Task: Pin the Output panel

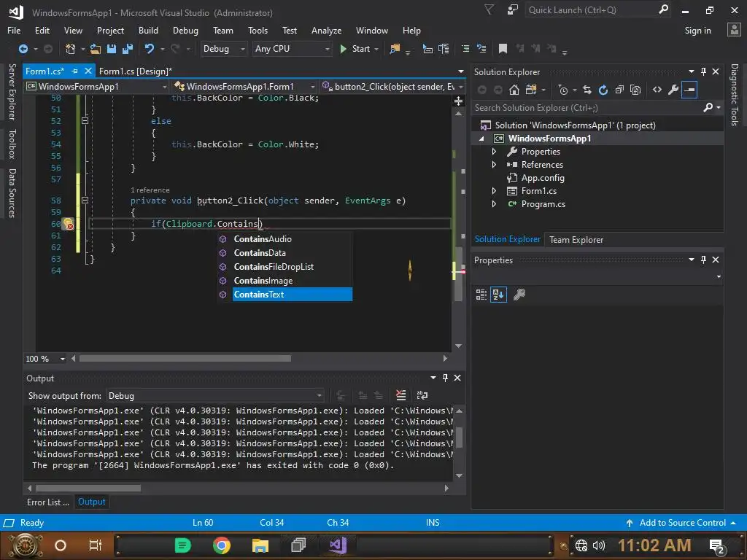Action: point(445,378)
